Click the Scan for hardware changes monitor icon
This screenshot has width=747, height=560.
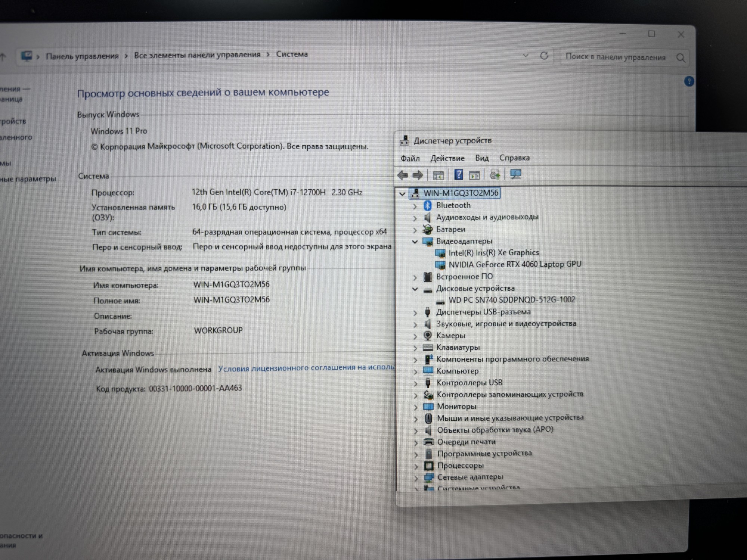pyautogui.click(x=516, y=174)
